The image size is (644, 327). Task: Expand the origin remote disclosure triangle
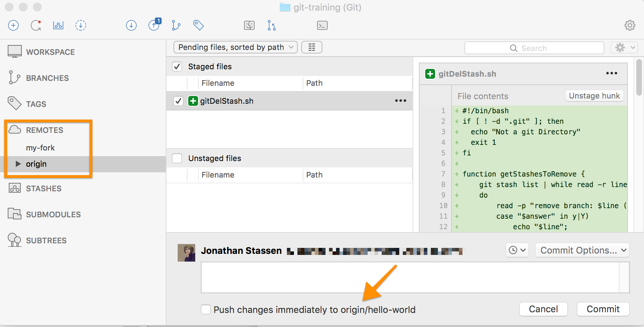pos(18,164)
